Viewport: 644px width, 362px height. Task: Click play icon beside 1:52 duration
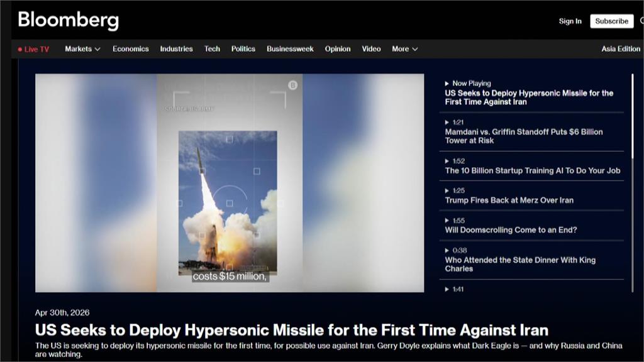[x=447, y=161]
